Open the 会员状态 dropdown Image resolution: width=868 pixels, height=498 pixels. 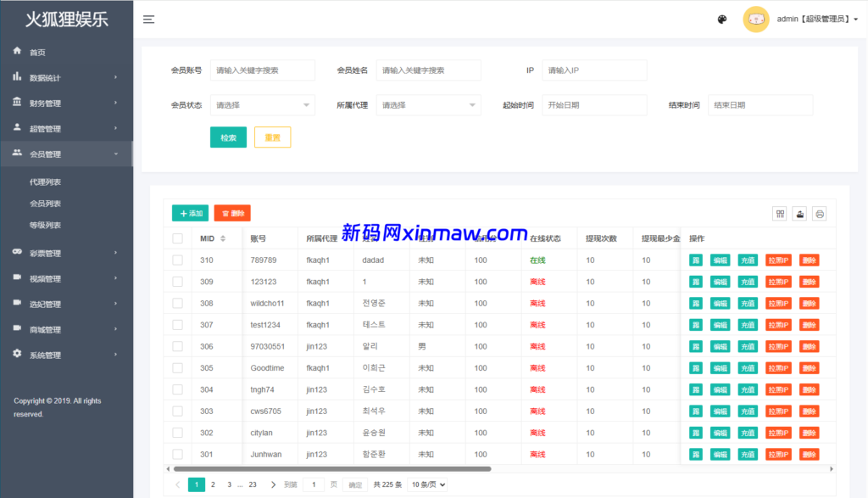[x=263, y=105]
